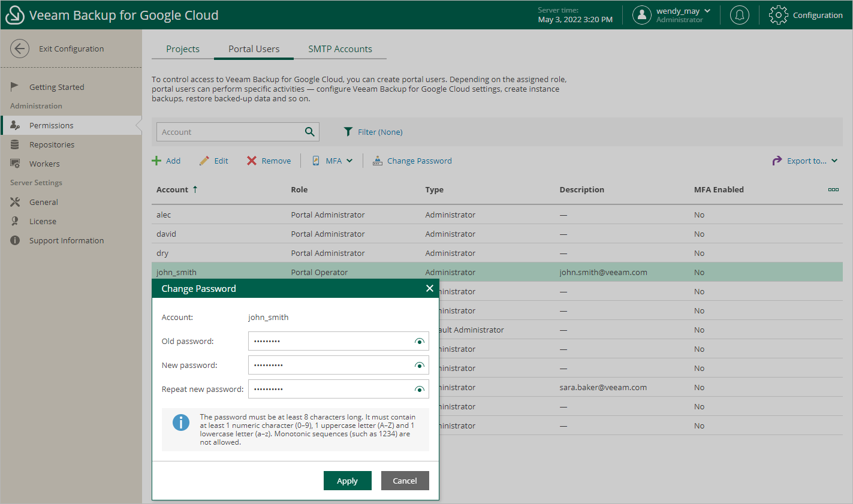853x504 pixels.
Task: Close the Change Password dialog
Action: (x=429, y=288)
